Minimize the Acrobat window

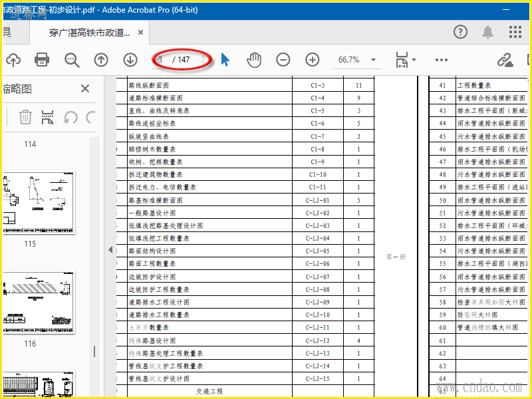pyautogui.click(x=506, y=10)
